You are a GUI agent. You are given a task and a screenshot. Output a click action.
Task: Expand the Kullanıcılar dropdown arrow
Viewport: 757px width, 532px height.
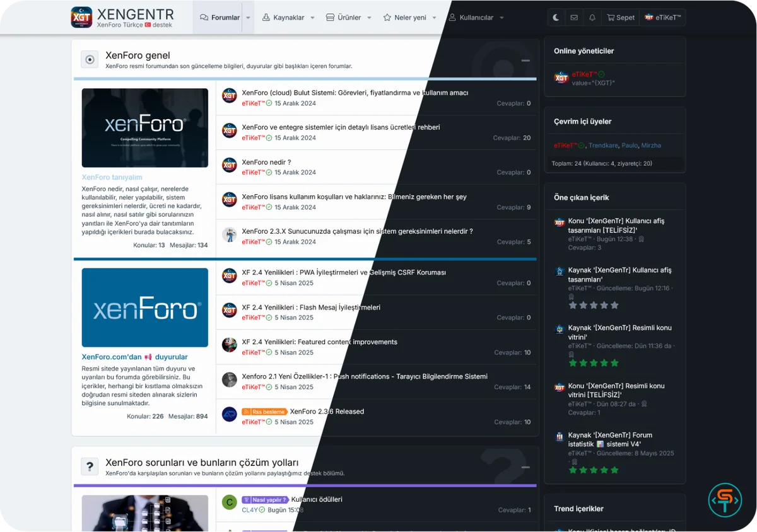click(x=502, y=18)
